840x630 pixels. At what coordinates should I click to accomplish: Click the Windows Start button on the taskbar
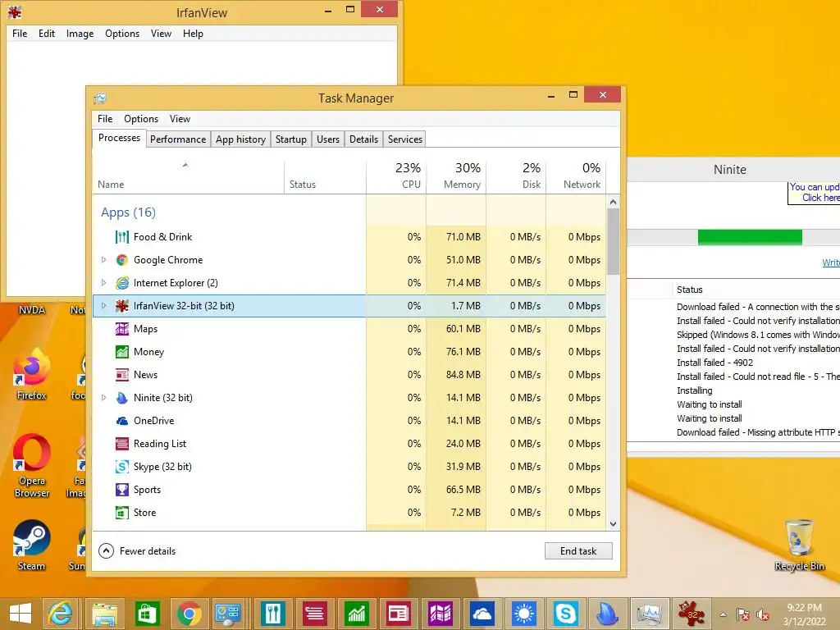click(x=21, y=614)
